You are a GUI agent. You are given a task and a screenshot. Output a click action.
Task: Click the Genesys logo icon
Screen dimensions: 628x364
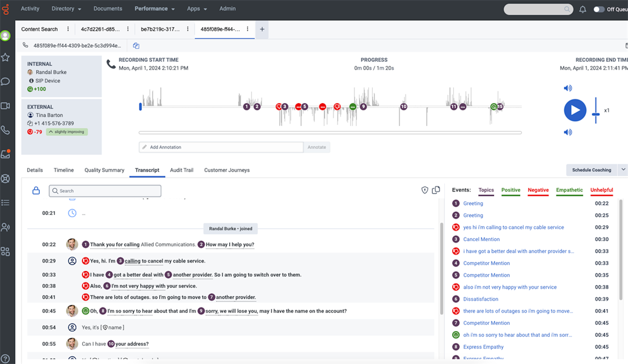pos(6,9)
